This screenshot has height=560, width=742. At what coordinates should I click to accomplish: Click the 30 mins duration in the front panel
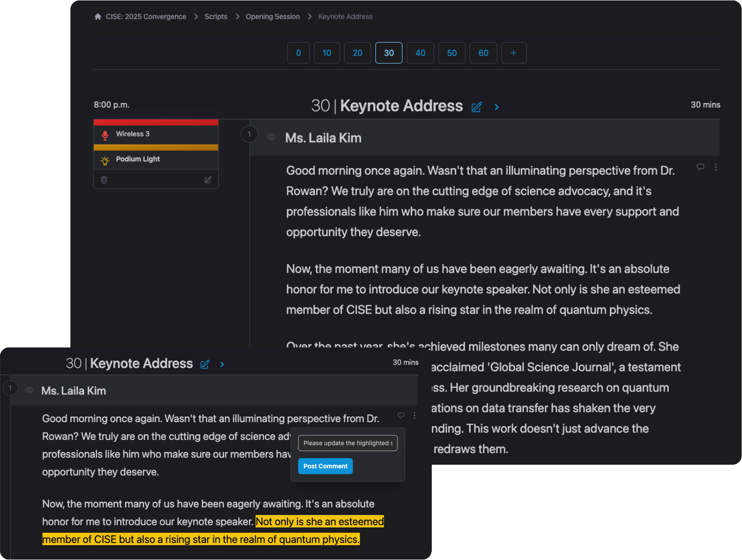click(x=405, y=362)
